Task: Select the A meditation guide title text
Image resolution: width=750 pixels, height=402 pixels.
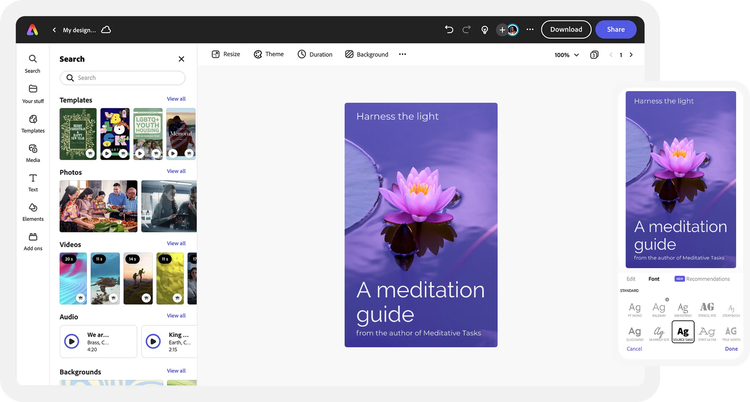Action: pos(420,302)
